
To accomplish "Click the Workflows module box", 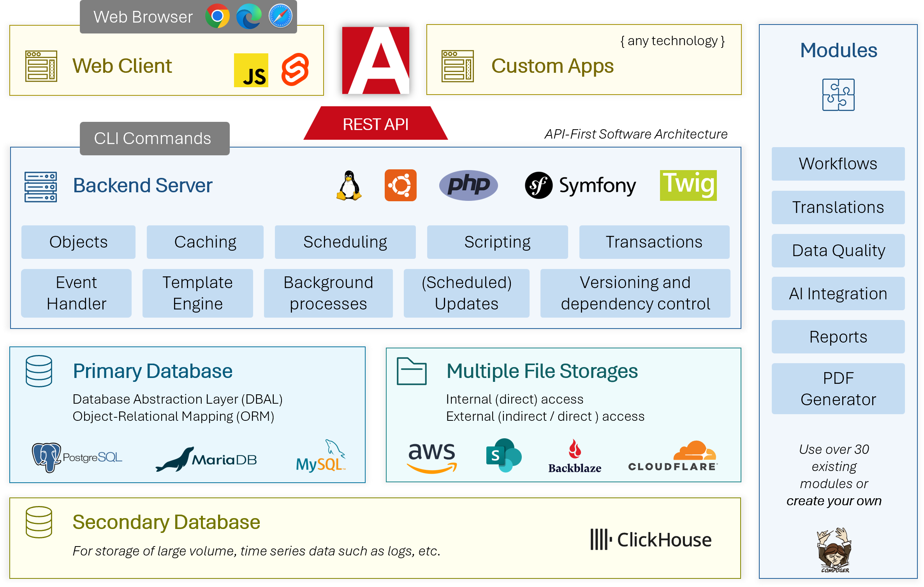I will 838,164.
